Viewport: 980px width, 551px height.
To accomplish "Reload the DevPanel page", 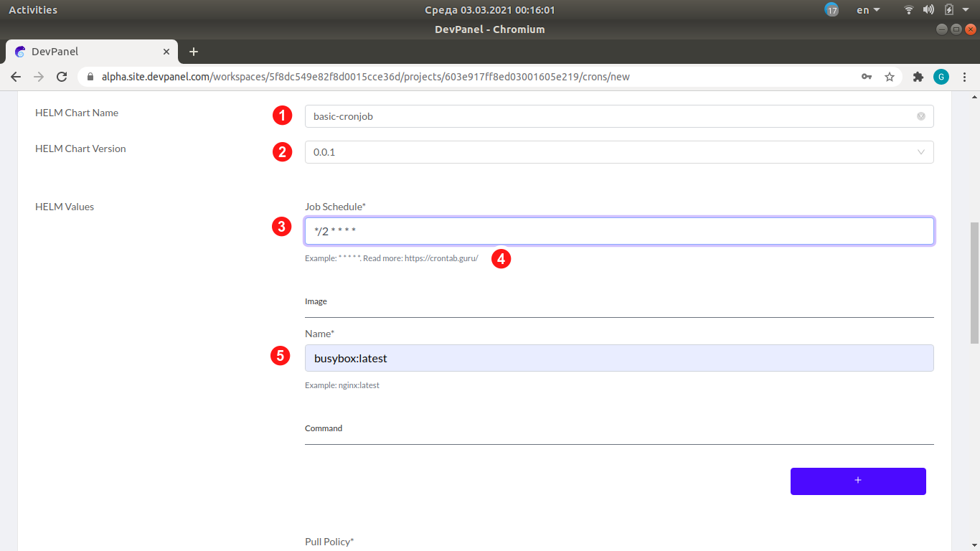I will tap(62, 76).
